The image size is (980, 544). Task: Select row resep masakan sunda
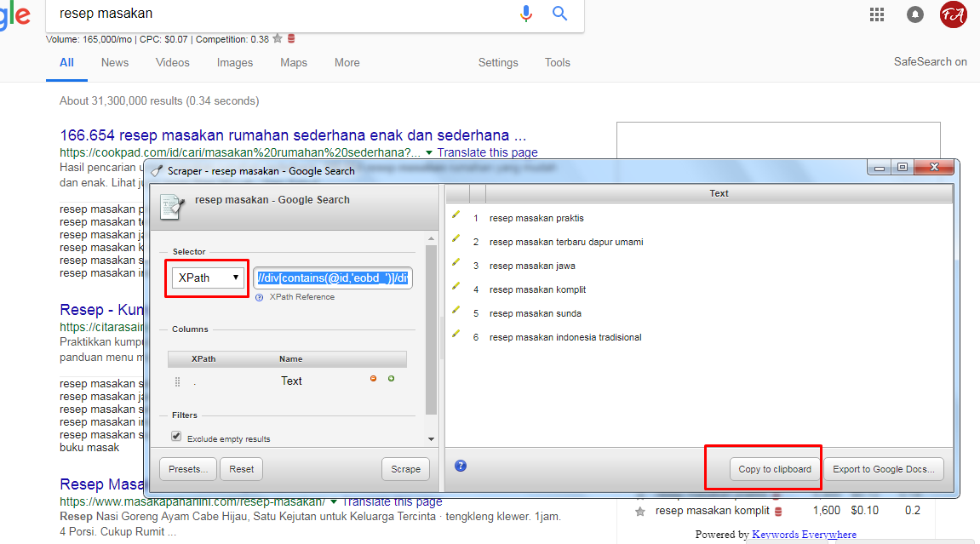pos(699,313)
